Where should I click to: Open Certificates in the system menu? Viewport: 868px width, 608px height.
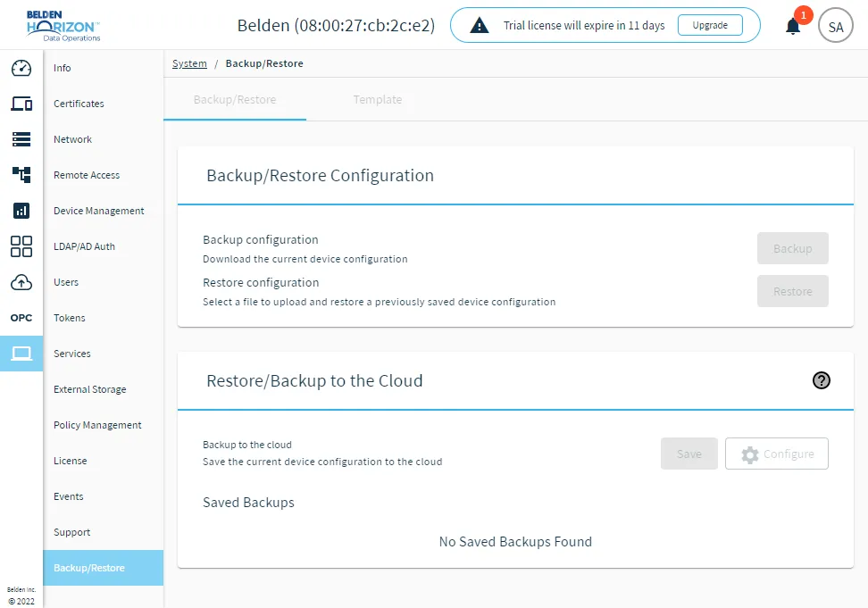click(103, 104)
